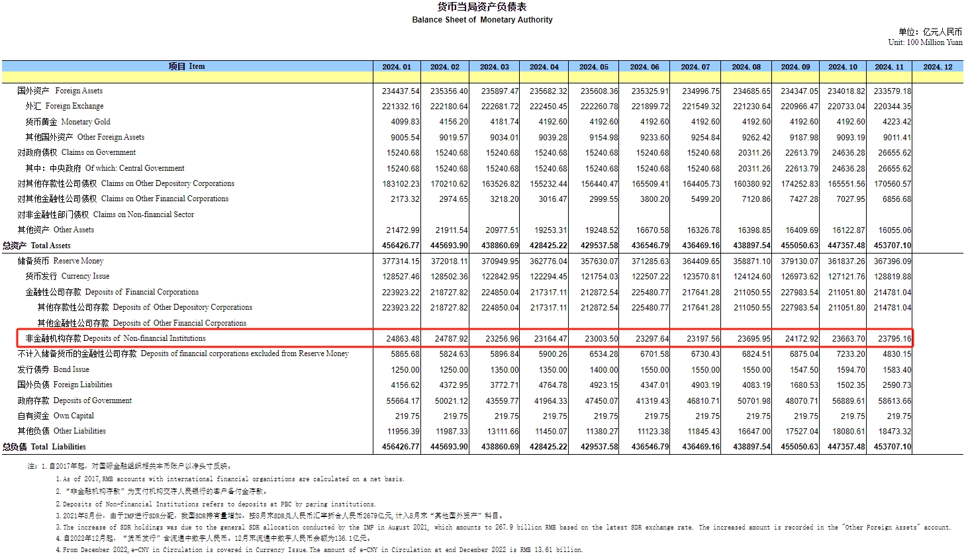Click the 外汇 Foreign Exchange row label
The width and height of the screenshot is (966, 560).
(64, 106)
